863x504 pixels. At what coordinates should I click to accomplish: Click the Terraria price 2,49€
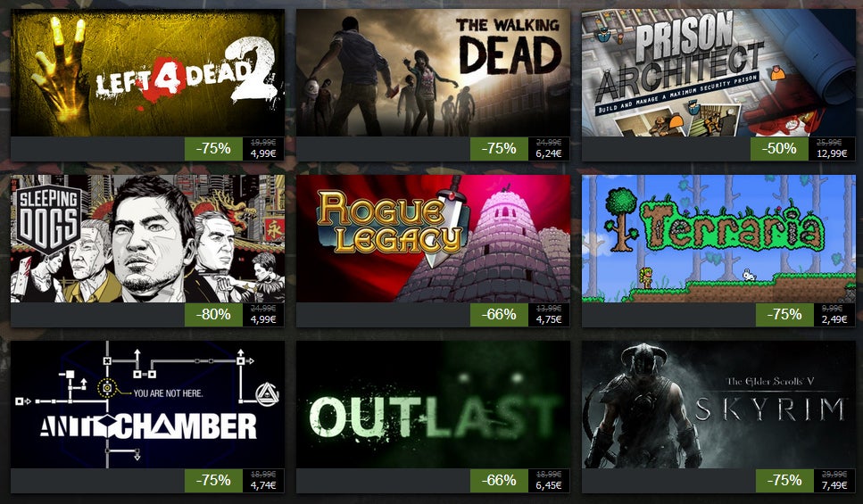pos(834,319)
